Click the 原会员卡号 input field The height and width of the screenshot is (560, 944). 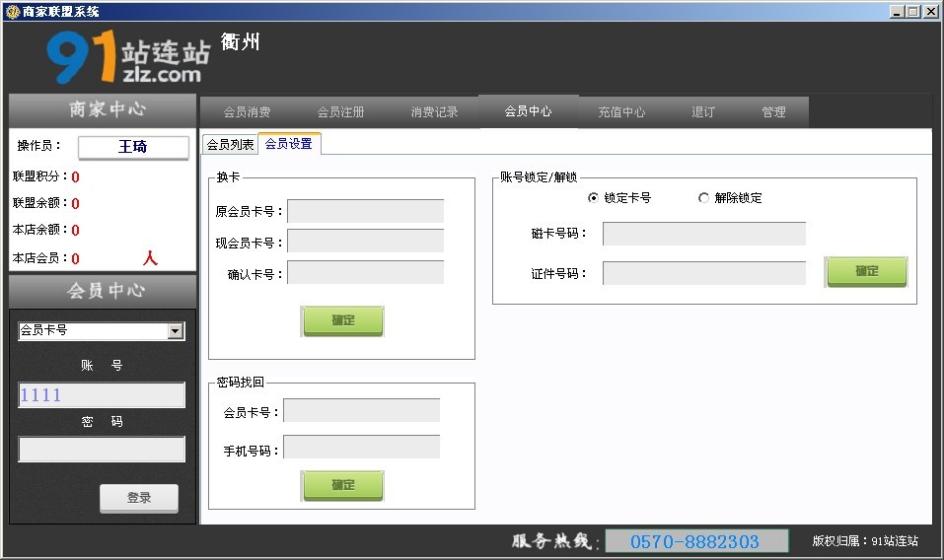pyautogui.click(x=365, y=211)
